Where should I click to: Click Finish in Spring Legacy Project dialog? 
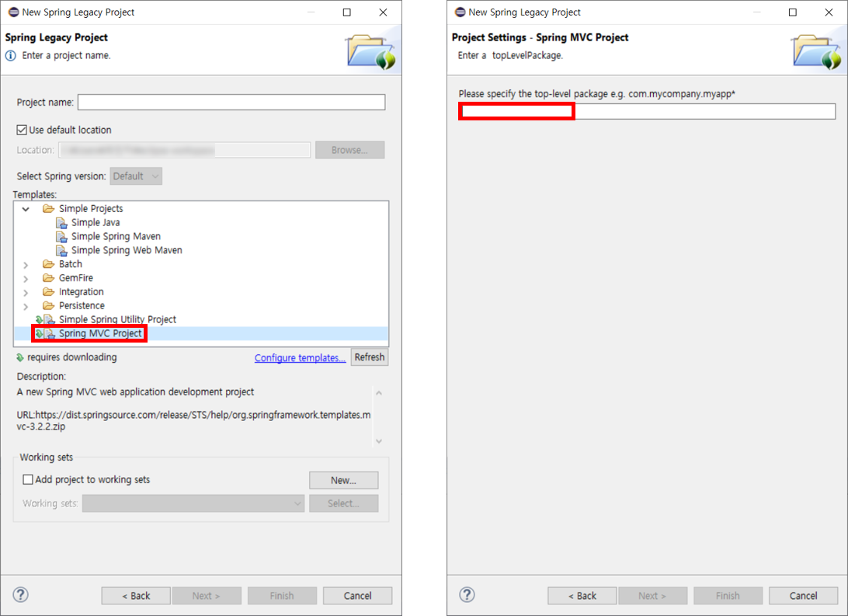(282, 596)
